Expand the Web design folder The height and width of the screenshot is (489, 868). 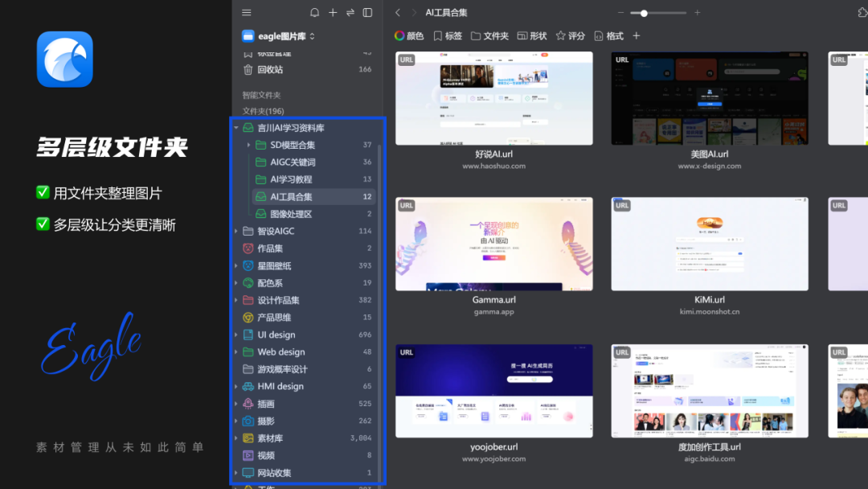pyautogui.click(x=236, y=352)
